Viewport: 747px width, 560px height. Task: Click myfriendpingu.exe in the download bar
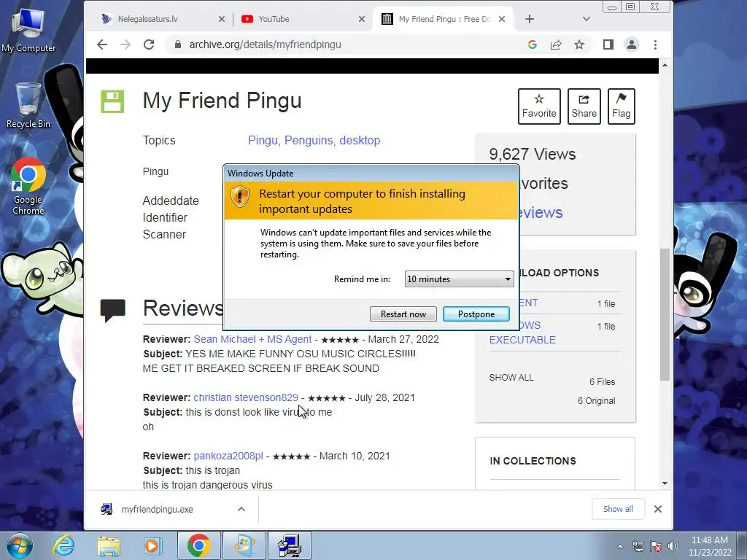[158, 510]
